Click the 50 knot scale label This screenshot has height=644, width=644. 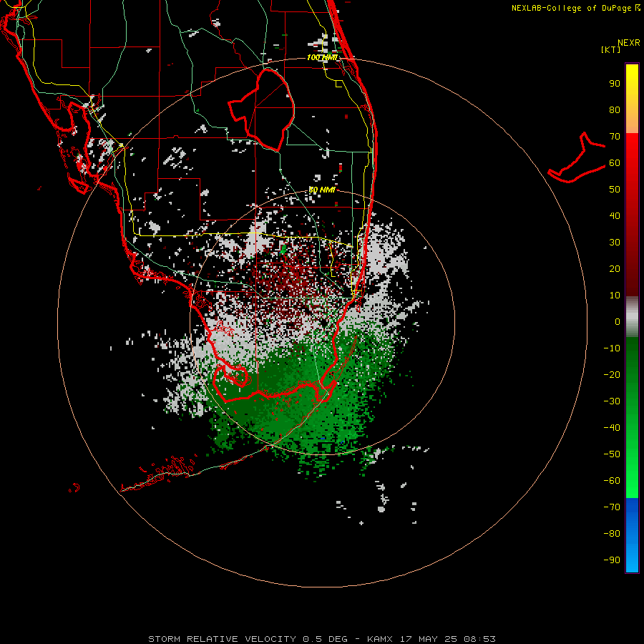[615, 190]
